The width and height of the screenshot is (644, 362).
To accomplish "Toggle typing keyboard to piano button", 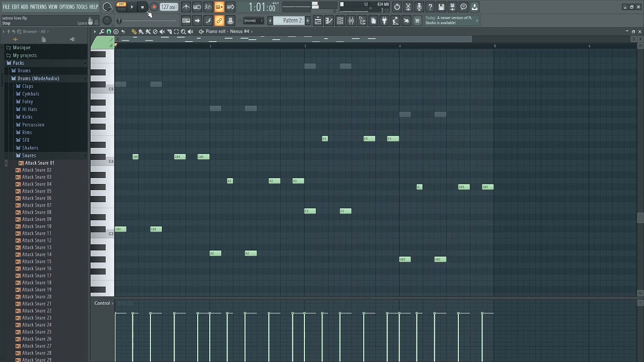I will [186, 21].
